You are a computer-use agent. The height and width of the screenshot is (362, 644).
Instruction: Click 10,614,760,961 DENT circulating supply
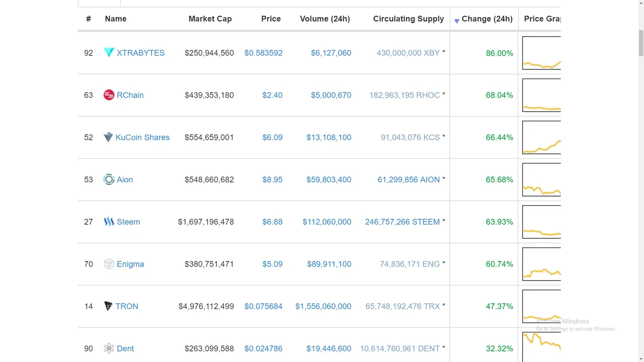(x=400, y=348)
